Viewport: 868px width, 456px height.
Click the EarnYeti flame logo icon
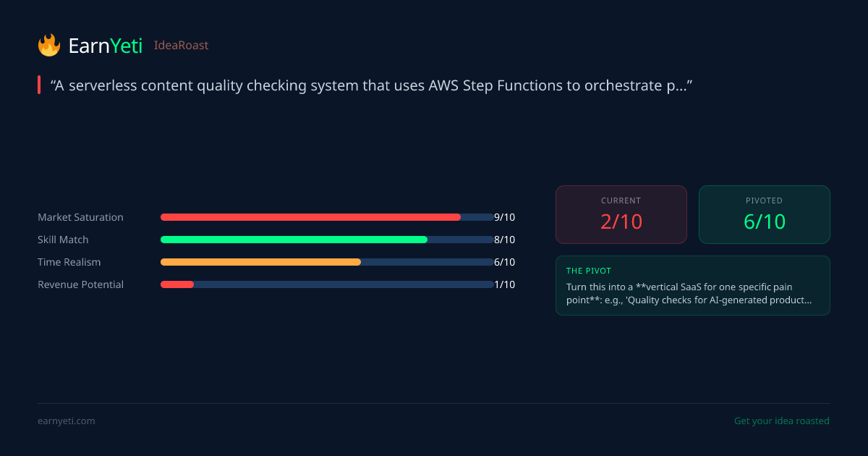pos(49,45)
